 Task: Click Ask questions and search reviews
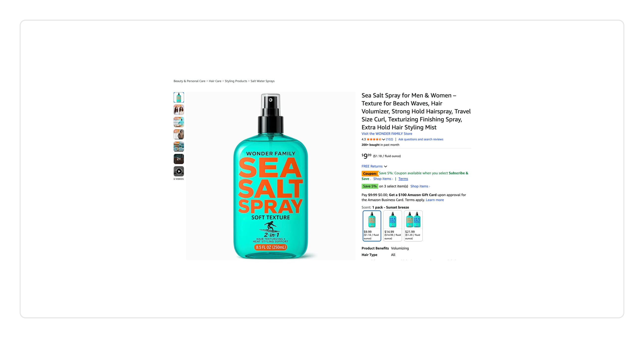click(420, 139)
